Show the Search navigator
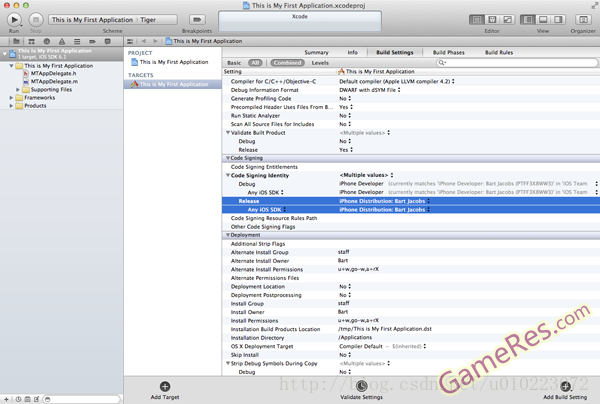This screenshot has height=404, width=600. tap(47, 41)
